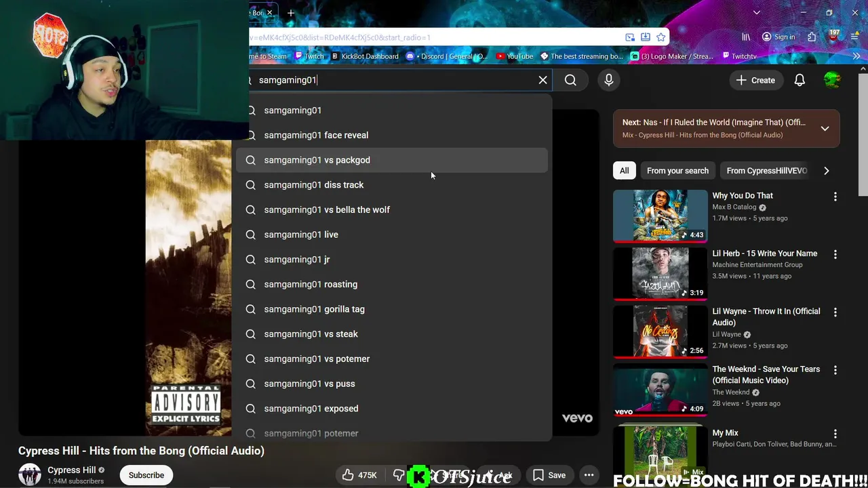Choose the 'samgaming01 gorilla tag' suggestion
This screenshot has height=488, width=868.
point(392,309)
